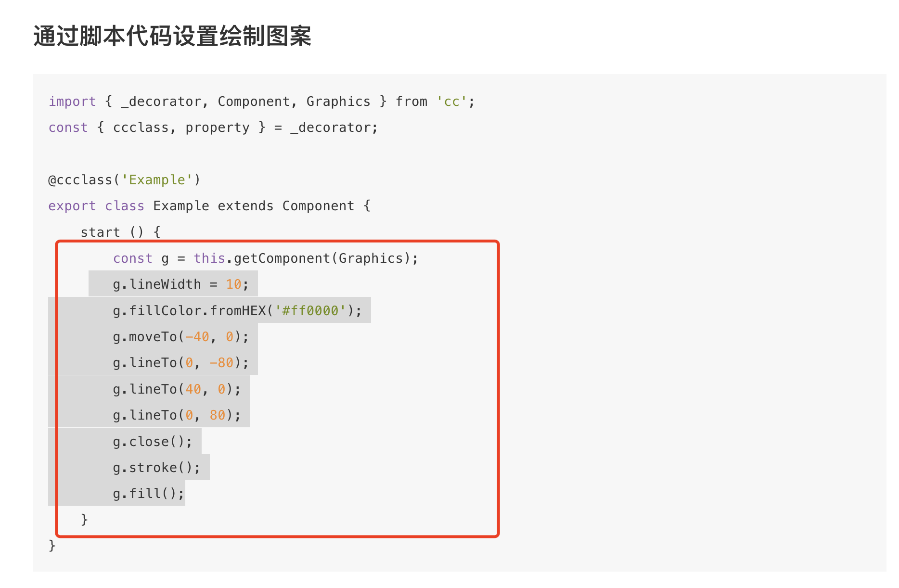Click the g.moveTo(-40, 0) line
The height and width of the screenshot is (588, 899).
[180, 337]
